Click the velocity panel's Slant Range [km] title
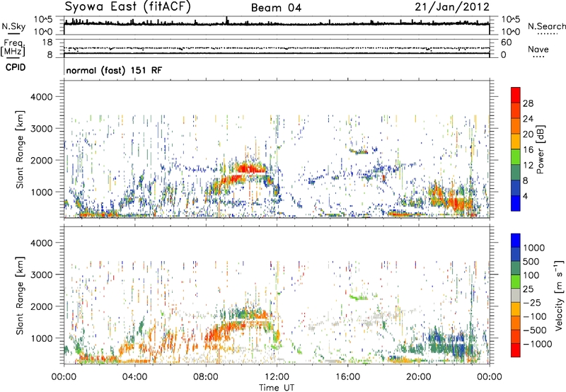Image resolution: width=566 pixels, height=392 pixels. 20,295
